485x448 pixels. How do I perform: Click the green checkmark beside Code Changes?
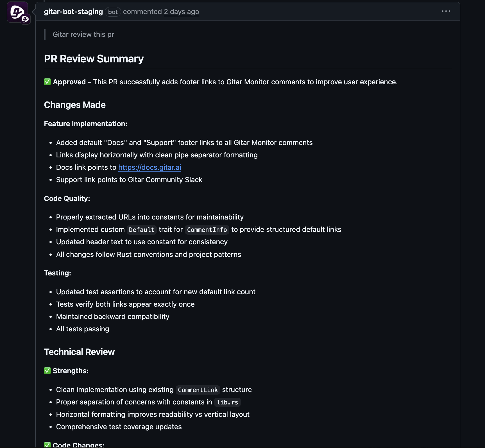click(47, 445)
